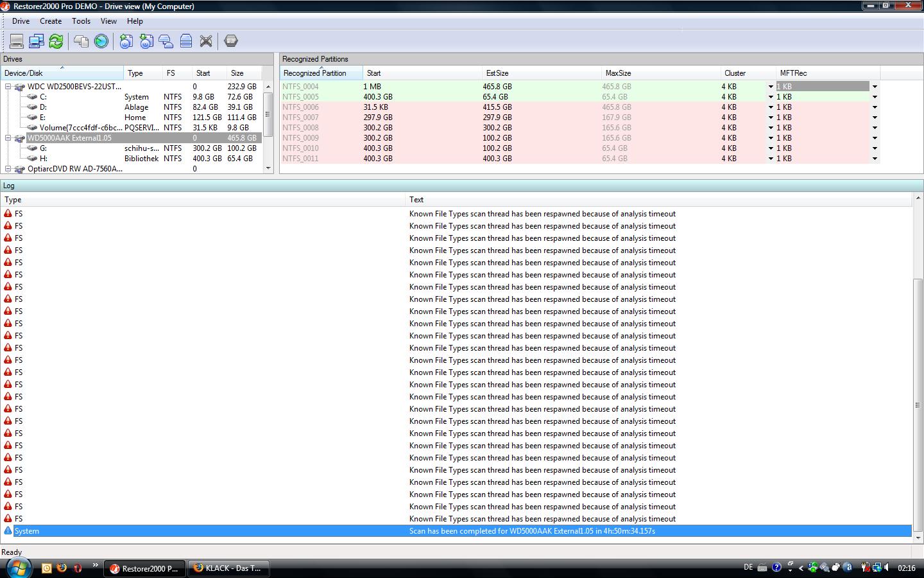The height and width of the screenshot is (578, 924).
Task: Click the help question mark tray icon
Action: (x=776, y=568)
